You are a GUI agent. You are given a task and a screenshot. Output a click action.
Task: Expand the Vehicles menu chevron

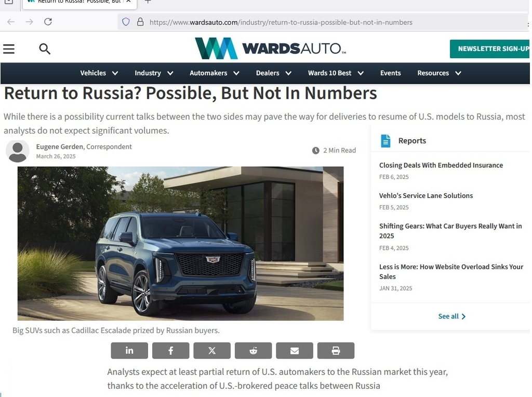(x=115, y=73)
